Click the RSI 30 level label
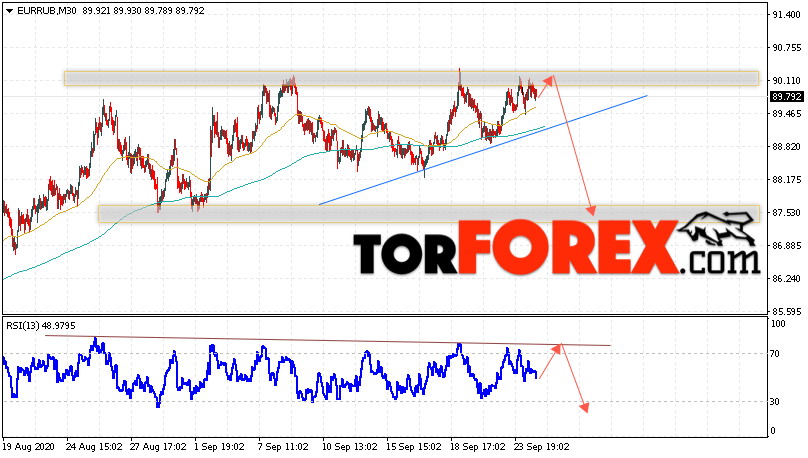808x458 pixels. point(775,402)
